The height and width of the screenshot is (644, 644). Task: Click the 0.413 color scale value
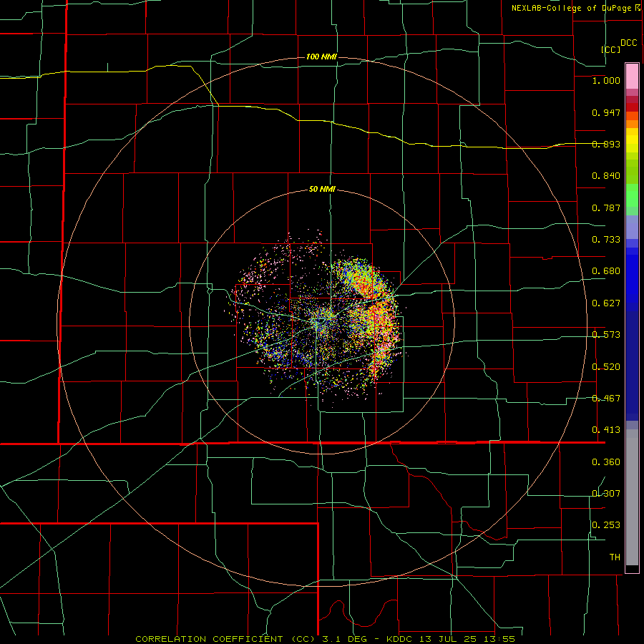click(x=606, y=430)
